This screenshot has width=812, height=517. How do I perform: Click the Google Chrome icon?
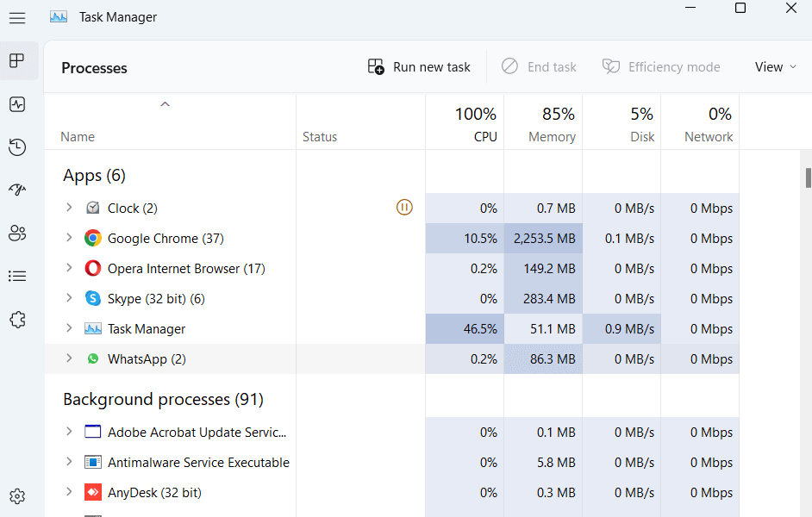tap(93, 238)
